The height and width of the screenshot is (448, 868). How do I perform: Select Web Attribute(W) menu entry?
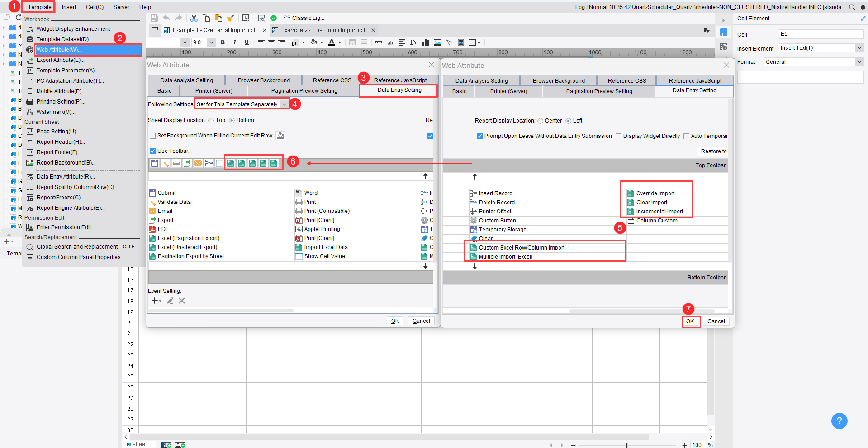(89, 50)
